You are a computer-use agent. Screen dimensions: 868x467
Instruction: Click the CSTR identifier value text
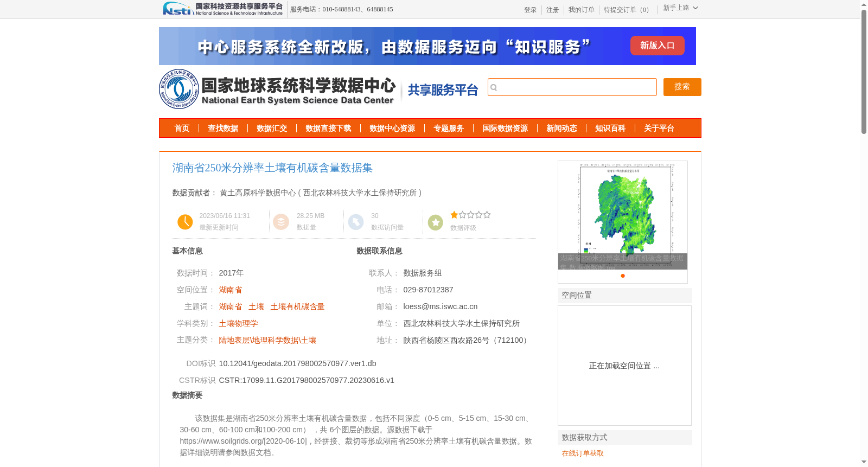point(307,380)
